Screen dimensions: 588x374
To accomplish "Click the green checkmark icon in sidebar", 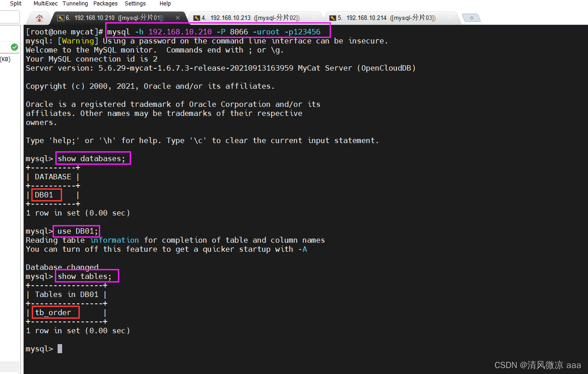I will (x=15, y=47).
